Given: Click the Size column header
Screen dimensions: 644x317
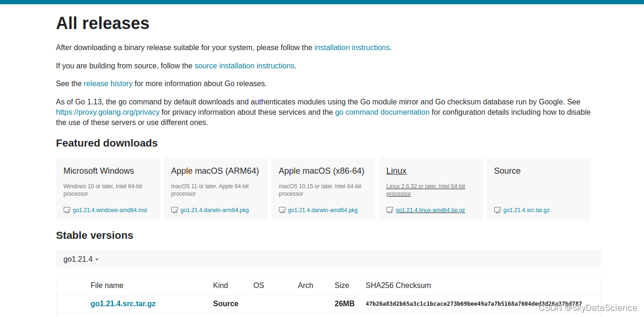Looking at the screenshot, I should point(342,285).
